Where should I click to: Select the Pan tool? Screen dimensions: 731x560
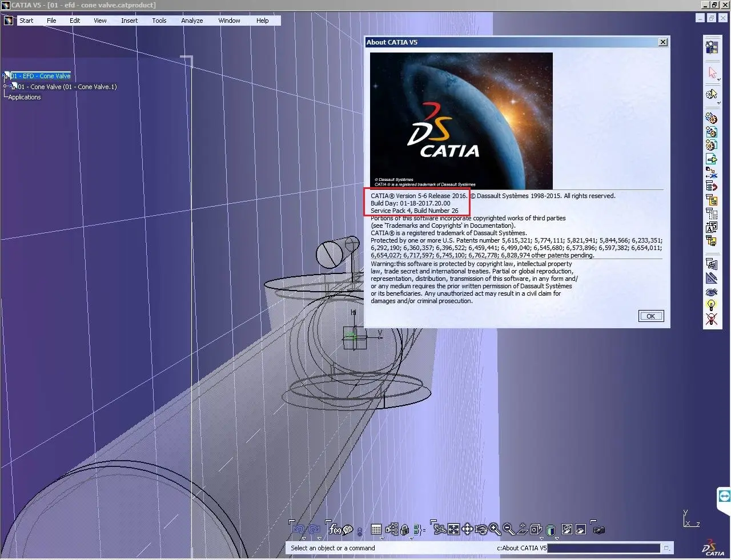pyautogui.click(x=467, y=530)
